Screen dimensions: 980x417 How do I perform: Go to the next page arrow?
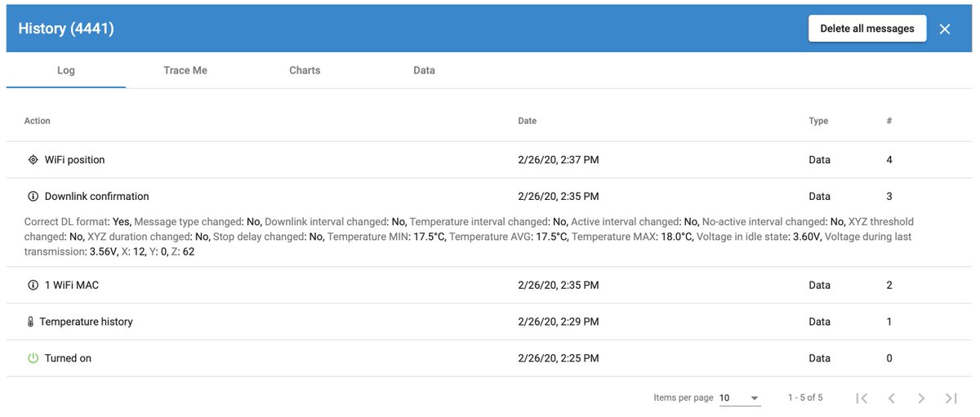(921, 398)
